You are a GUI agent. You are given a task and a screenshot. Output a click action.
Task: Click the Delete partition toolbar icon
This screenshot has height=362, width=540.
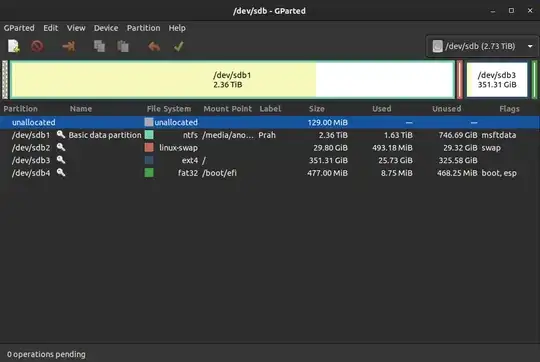point(37,46)
